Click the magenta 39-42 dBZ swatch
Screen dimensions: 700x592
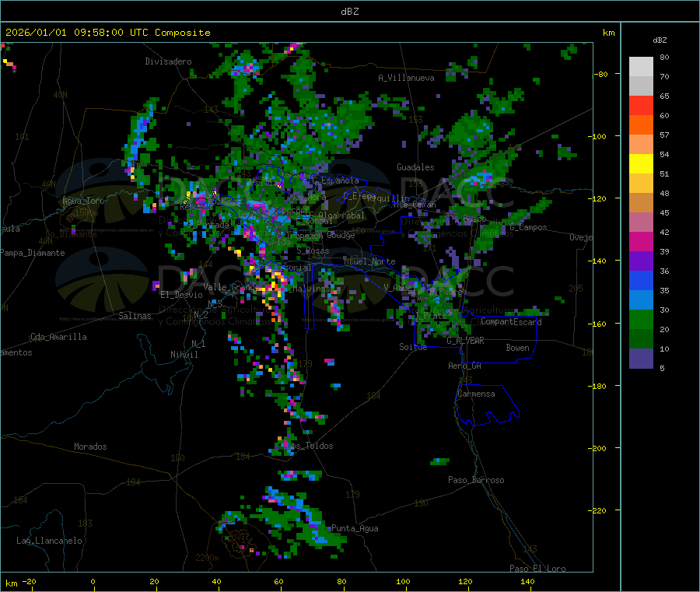[641, 242]
